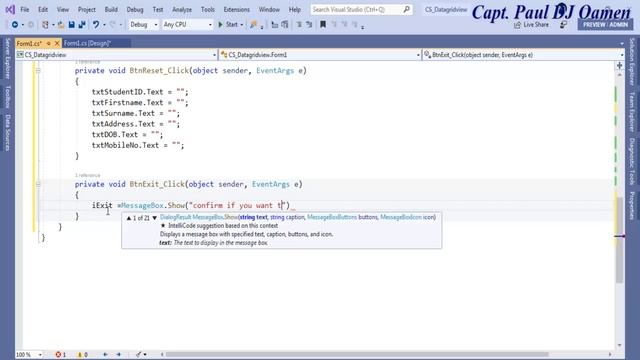Collapse the BtnExit_Click method outline
This screenshot has width=640, height=360.
pos(38,184)
